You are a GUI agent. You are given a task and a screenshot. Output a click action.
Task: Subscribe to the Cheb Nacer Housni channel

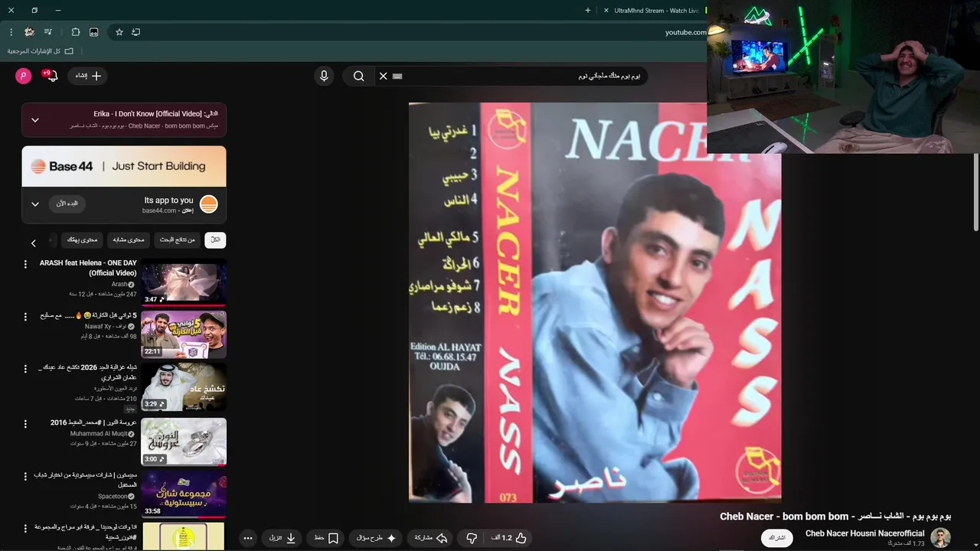click(777, 538)
